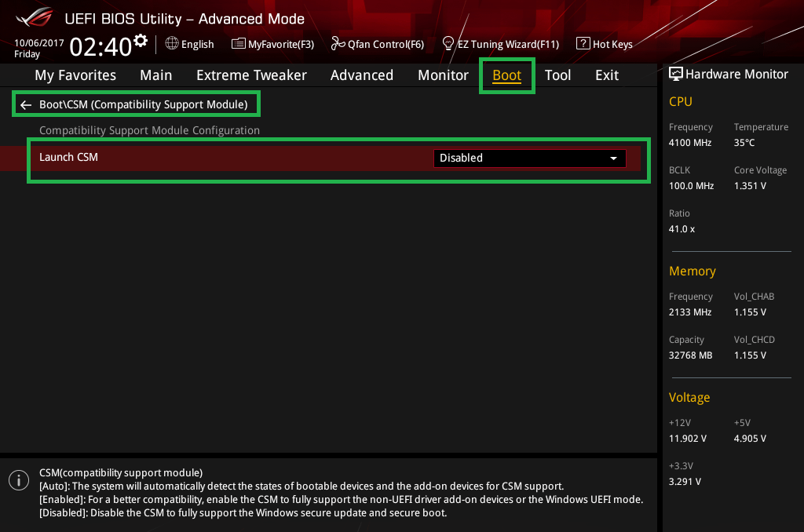Click Core Voltage value 1.351 V
The height and width of the screenshot is (532, 804).
(x=750, y=186)
